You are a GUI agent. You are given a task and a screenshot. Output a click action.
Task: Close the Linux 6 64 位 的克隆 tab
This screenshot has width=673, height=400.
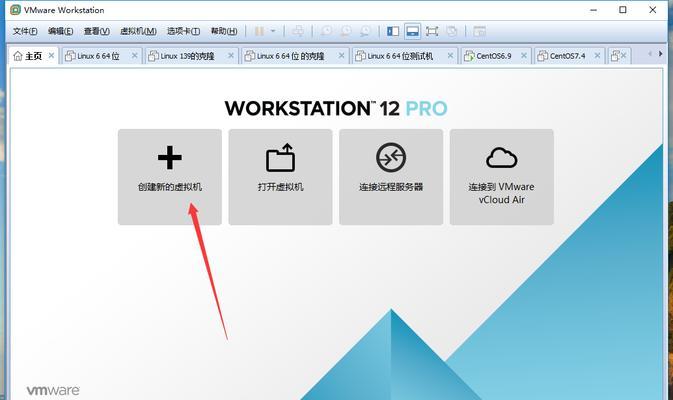[341, 55]
